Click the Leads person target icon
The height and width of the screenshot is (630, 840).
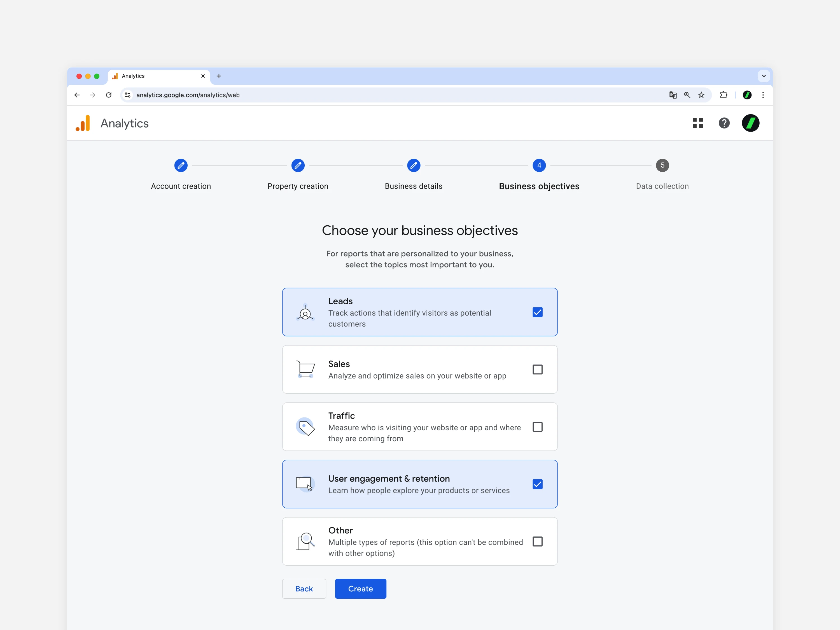(x=305, y=312)
